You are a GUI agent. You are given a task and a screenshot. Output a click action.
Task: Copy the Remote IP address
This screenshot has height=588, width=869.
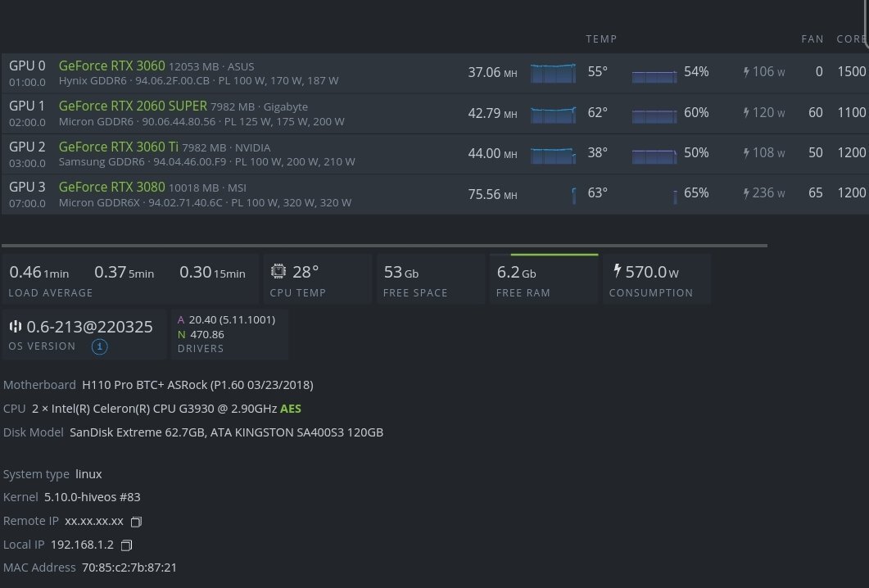136,522
